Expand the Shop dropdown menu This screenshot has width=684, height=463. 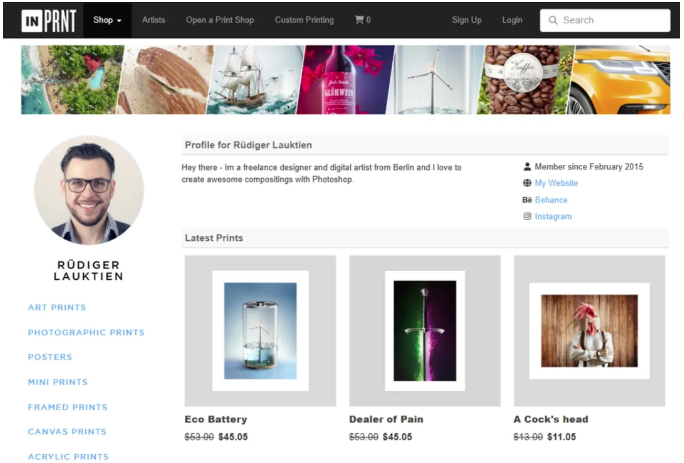point(107,20)
